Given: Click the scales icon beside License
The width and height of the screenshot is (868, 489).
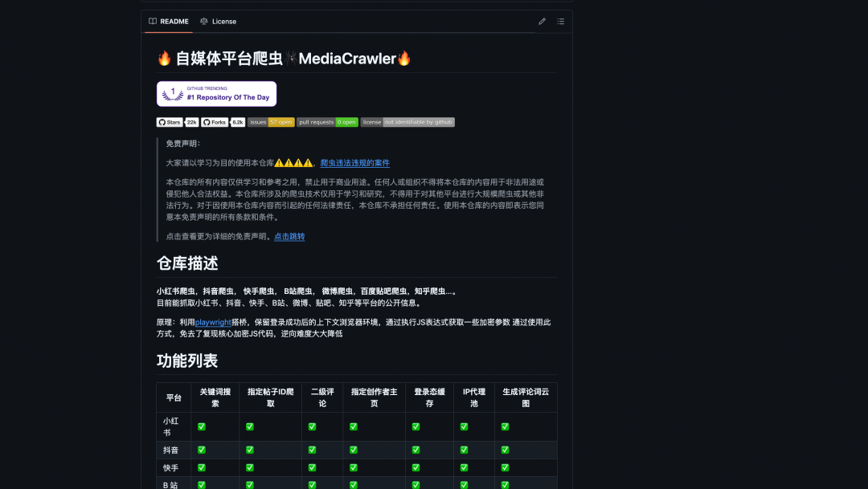Looking at the screenshot, I should [203, 22].
